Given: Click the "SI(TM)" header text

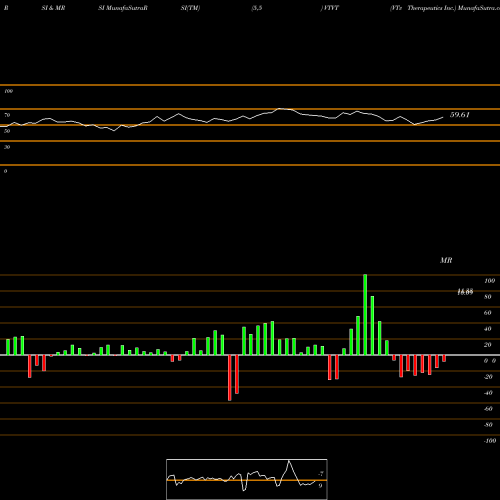Looking at the screenshot, I should (x=190, y=8).
